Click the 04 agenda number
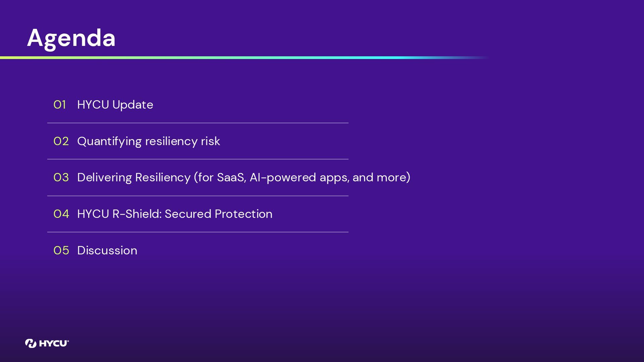644x362 pixels. click(61, 214)
